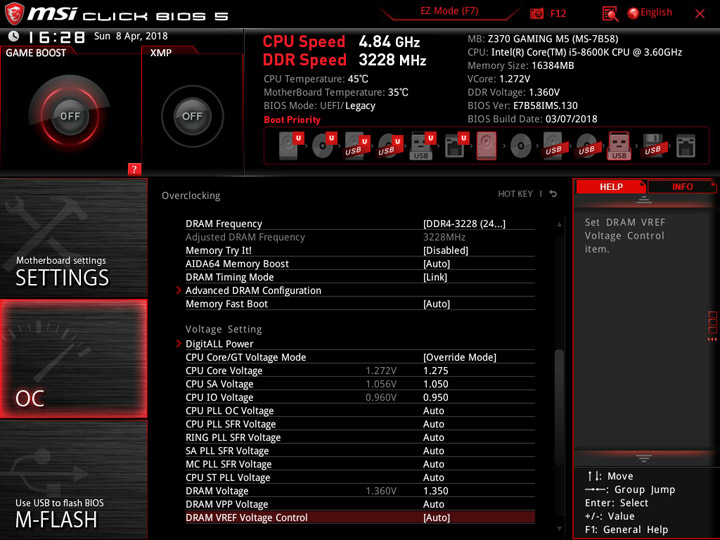Select first UEFI hard disk boot icon
This screenshot has width=720, height=540.
[292, 146]
